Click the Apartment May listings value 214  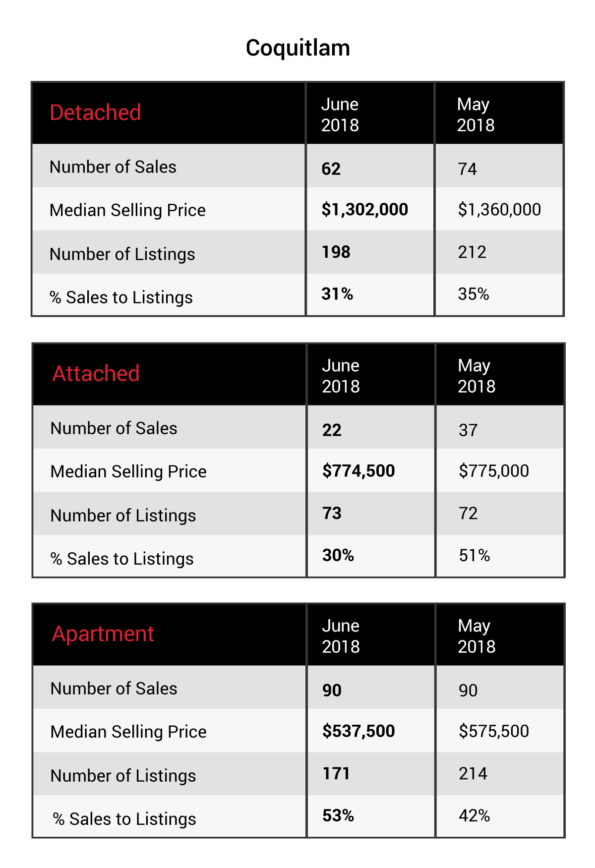pos(473,773)
